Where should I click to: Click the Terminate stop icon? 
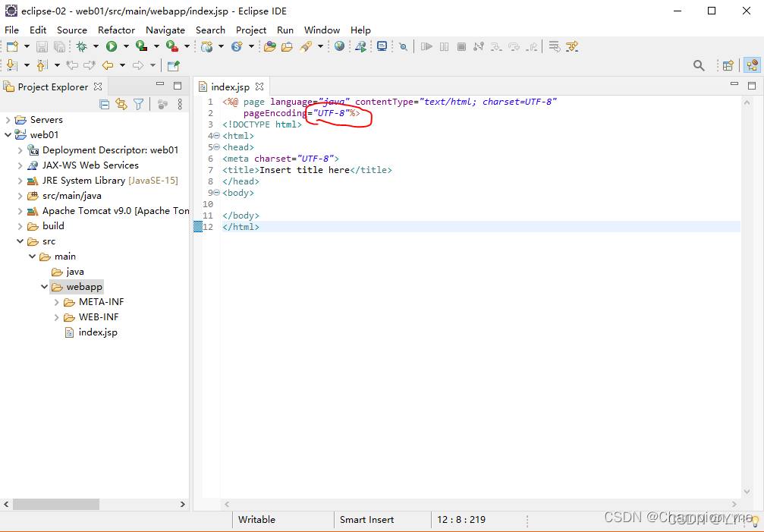click(x=461, y=46)
